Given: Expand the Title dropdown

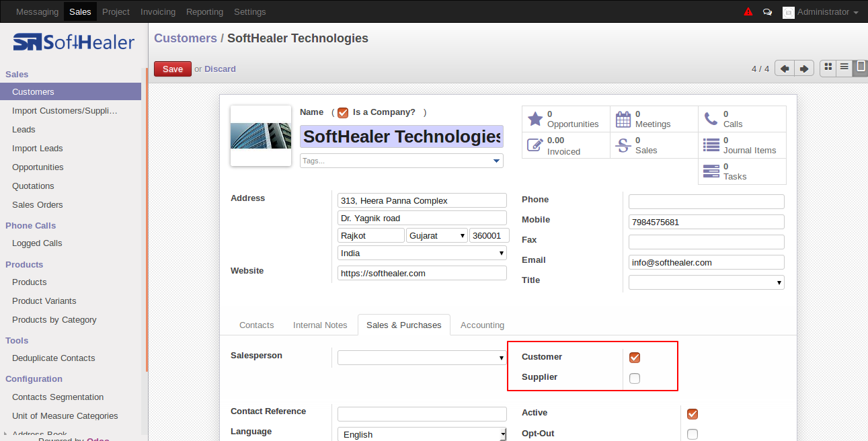Looking at the screenshot, I should 707,282.
